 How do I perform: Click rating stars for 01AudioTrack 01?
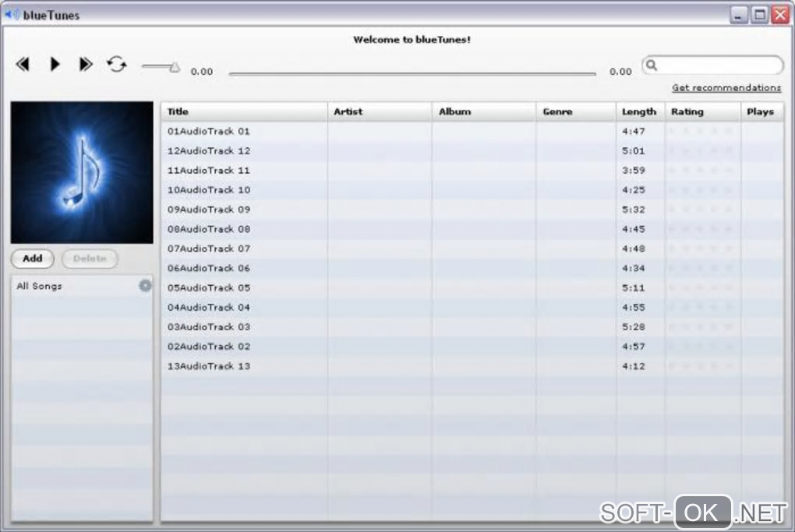[x=701, y=131]
